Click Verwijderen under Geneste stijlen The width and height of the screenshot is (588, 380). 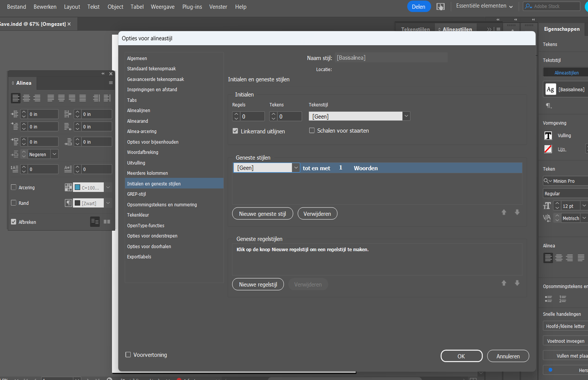point(317,214)
